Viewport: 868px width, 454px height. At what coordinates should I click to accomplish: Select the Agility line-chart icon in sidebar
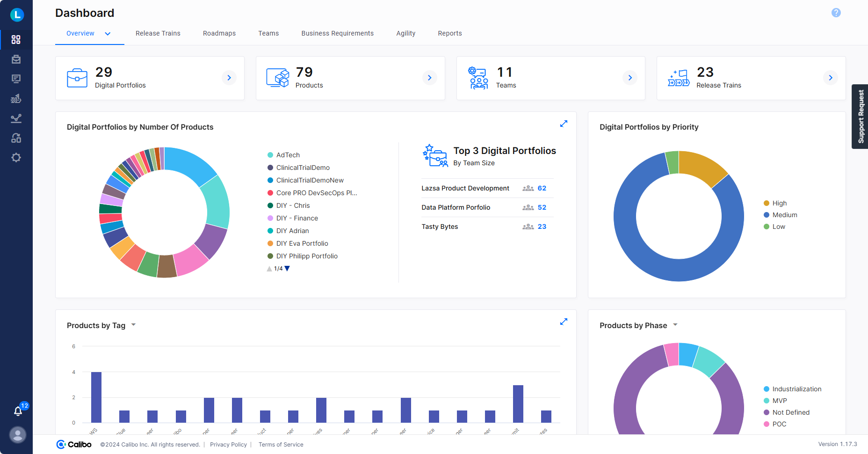click(x=16, y=118)
